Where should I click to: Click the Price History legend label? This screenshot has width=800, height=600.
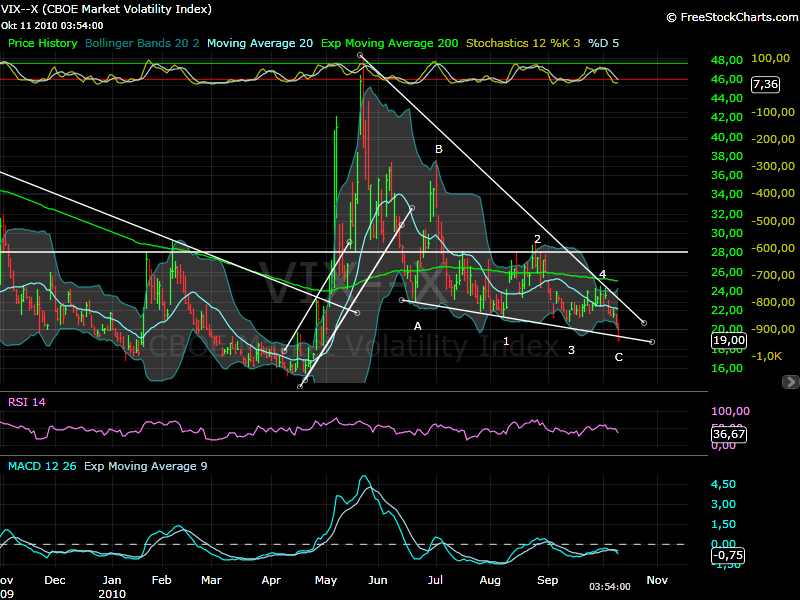pos(43,43)
